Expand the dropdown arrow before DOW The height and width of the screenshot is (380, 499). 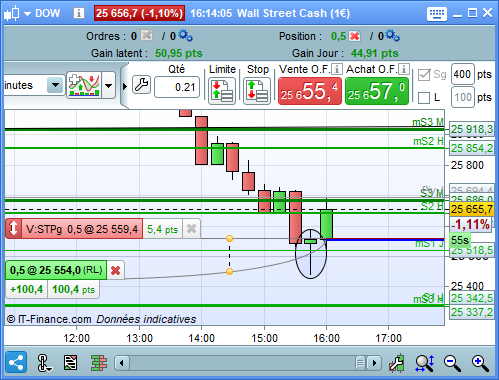coord(28,14)
